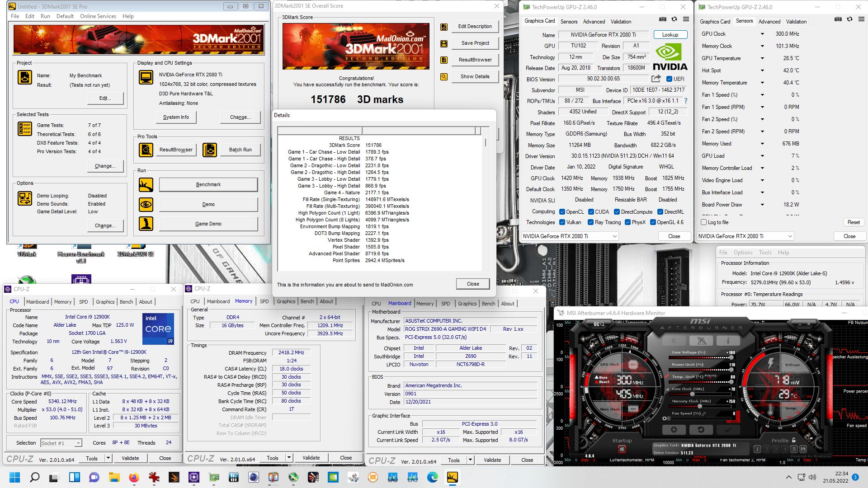This screenshot has width=868, height=488.
Task: Click the share BIOS icon in GPU-Z
Action: coord(656,79)
